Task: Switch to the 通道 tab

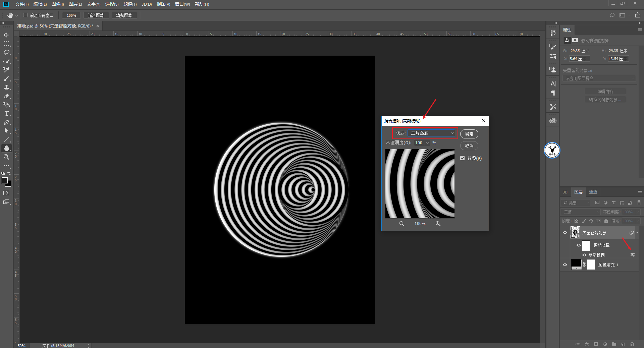Action: coord(593,192)
